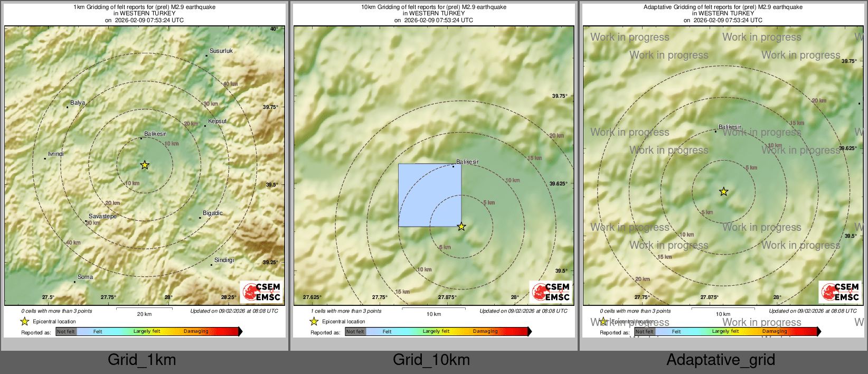
Task: Click the Balya city label
Action: pos(78,103)
